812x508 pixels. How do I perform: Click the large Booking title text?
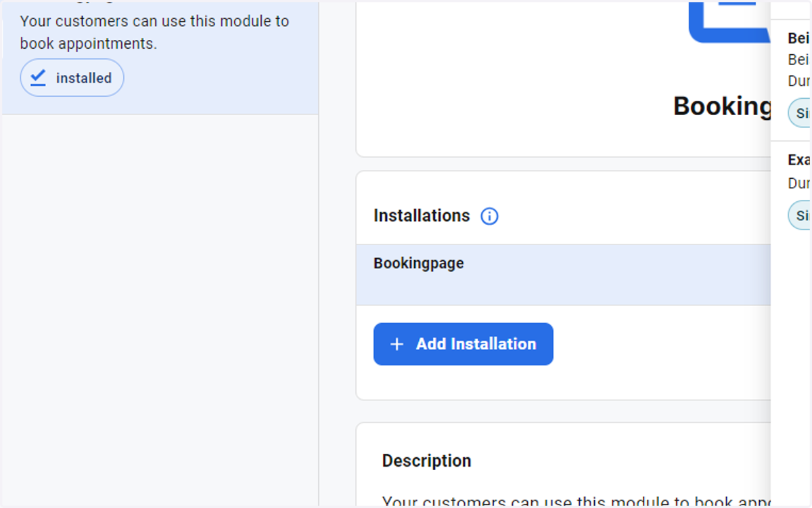click(x=722, y=106)
